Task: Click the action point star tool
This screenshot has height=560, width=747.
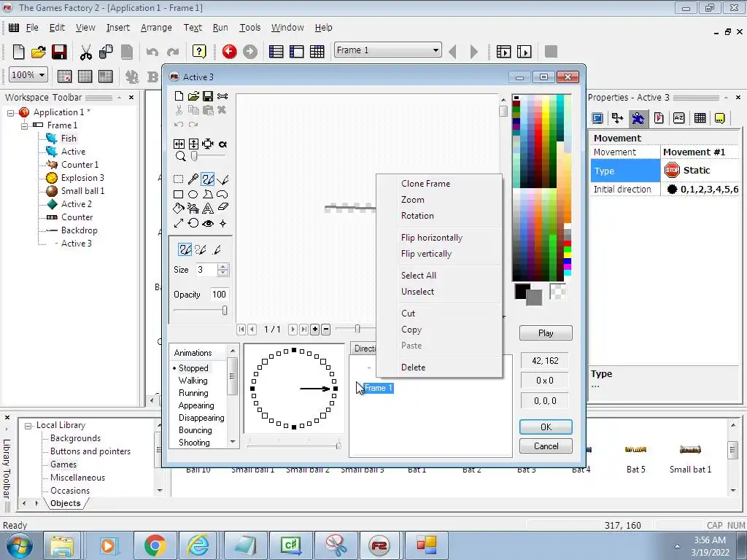Action: (222, 223)
